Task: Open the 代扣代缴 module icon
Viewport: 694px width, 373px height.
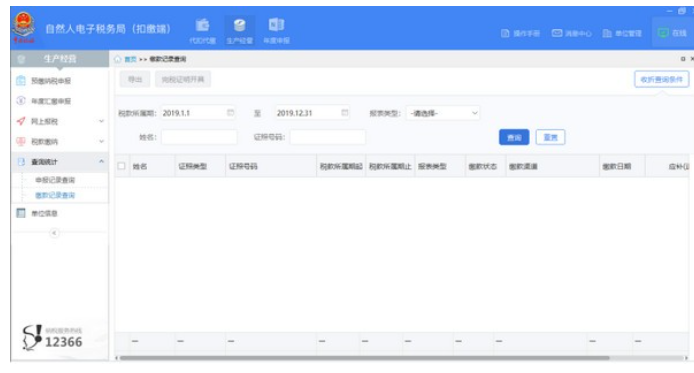Action: pos(202,31)
